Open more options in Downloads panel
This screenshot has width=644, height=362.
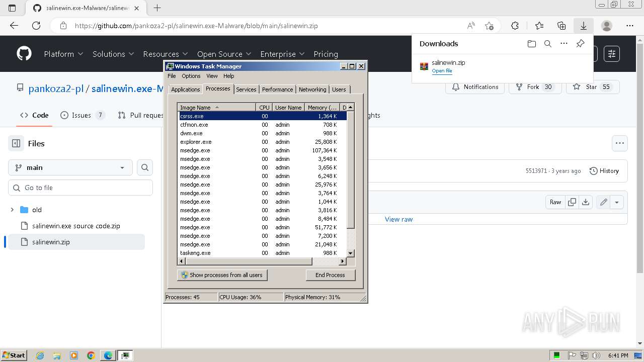(x=564, y=44)
